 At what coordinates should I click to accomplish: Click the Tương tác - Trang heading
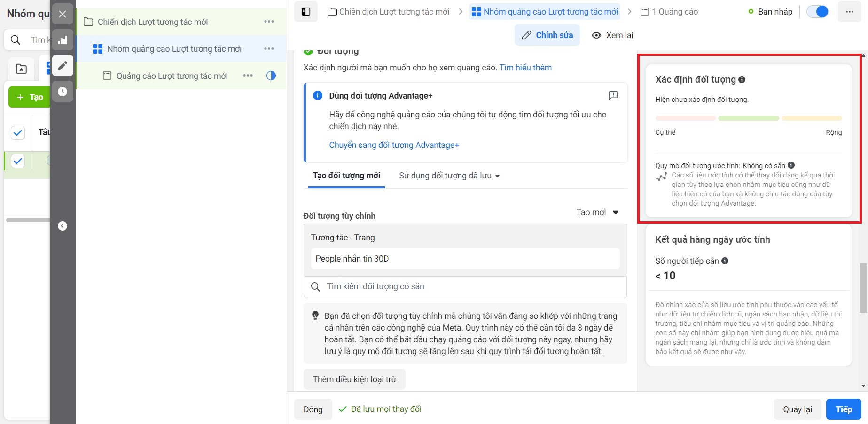(x=343, y=238)
